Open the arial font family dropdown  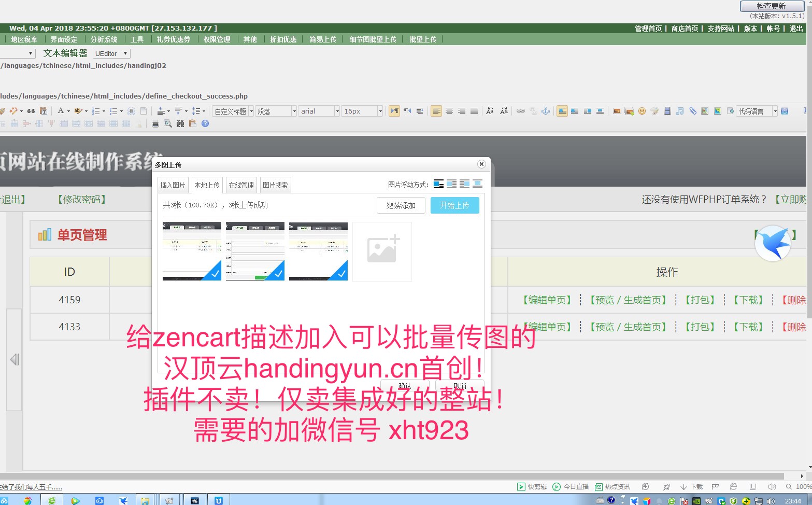(x=319, y=111)
